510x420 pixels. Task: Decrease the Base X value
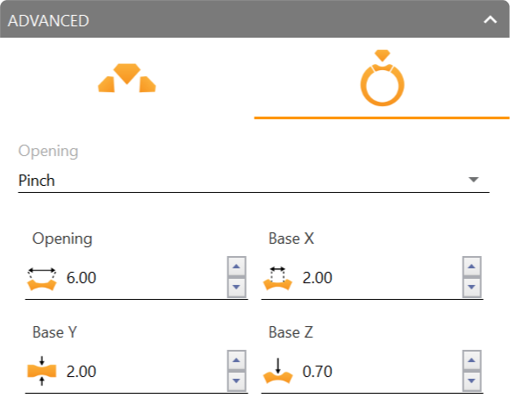[x=471, y=287]
